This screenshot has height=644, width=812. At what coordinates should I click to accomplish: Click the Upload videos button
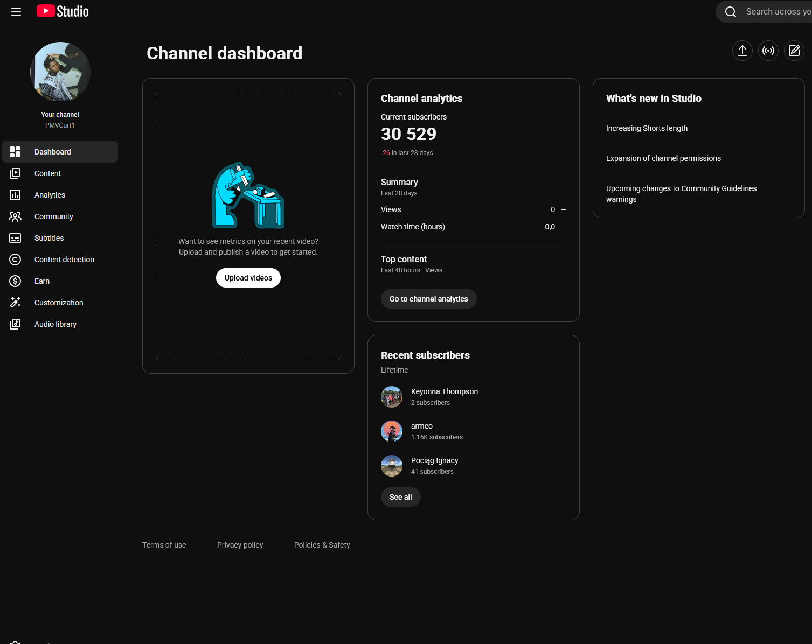pos(248,278)
